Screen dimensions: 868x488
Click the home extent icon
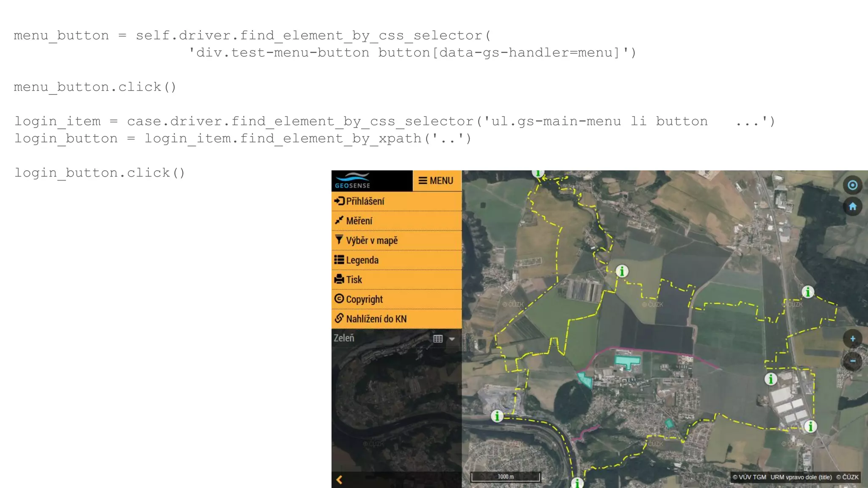[x=852, y=207]
